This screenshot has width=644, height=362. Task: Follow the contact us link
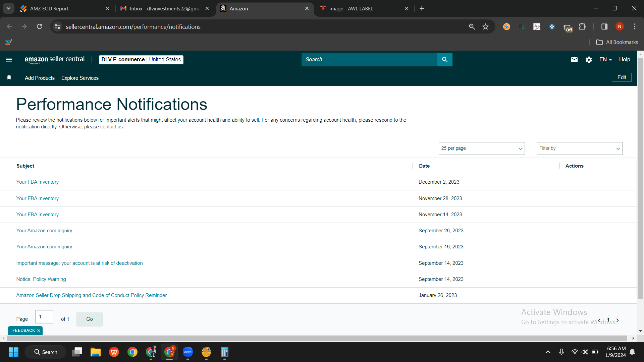click(112, 127)
